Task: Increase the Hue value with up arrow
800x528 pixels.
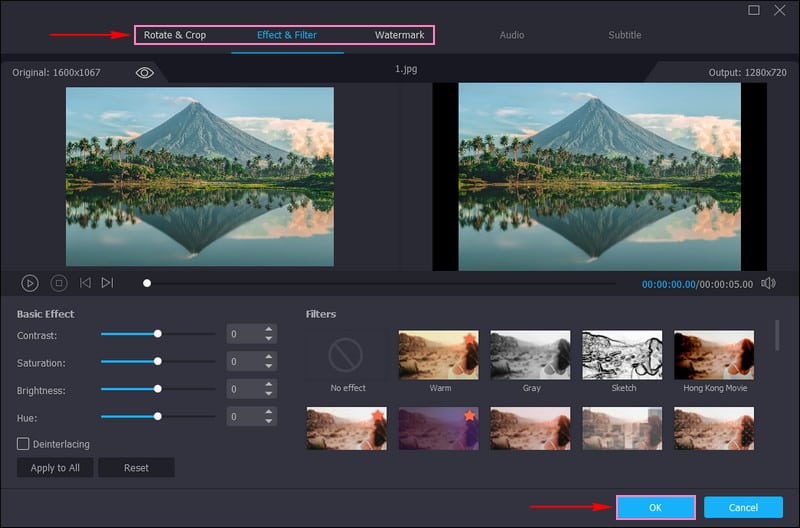Action: [268, 411]
